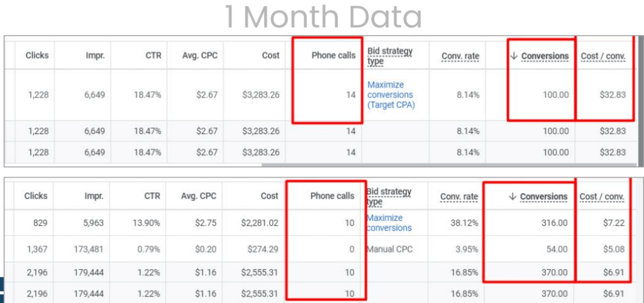This screenshot has height=303, width=644.
Task: Click the descending arrow beside Conversions in the bottom table
Action: [513, 197]
